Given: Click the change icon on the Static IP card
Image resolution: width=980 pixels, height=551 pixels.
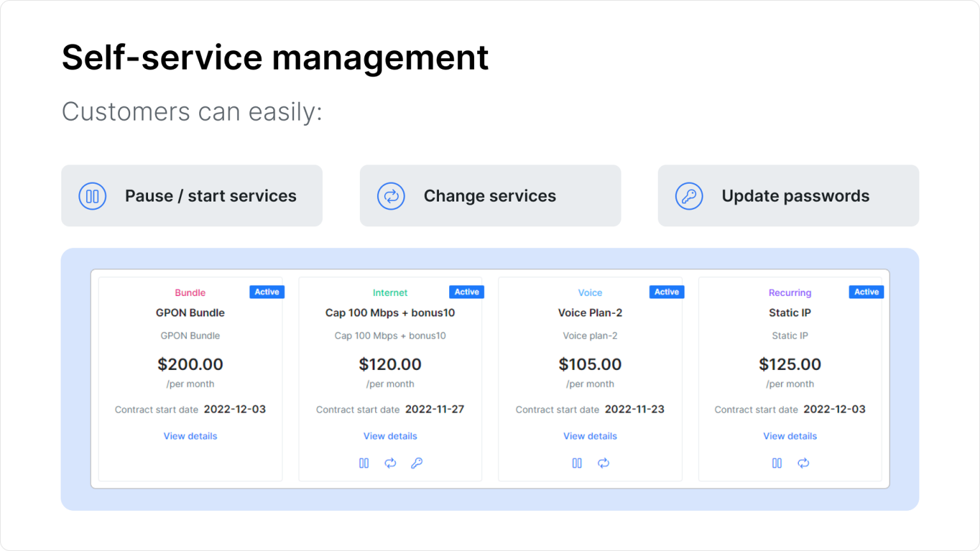Looking at the screenshot, I should tap(803, 463).
